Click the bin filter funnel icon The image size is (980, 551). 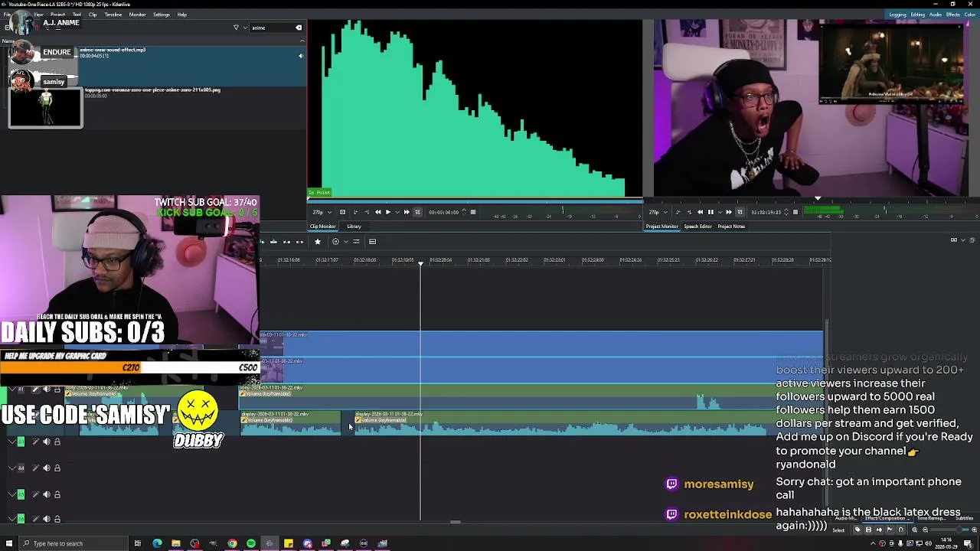[236, 28]
